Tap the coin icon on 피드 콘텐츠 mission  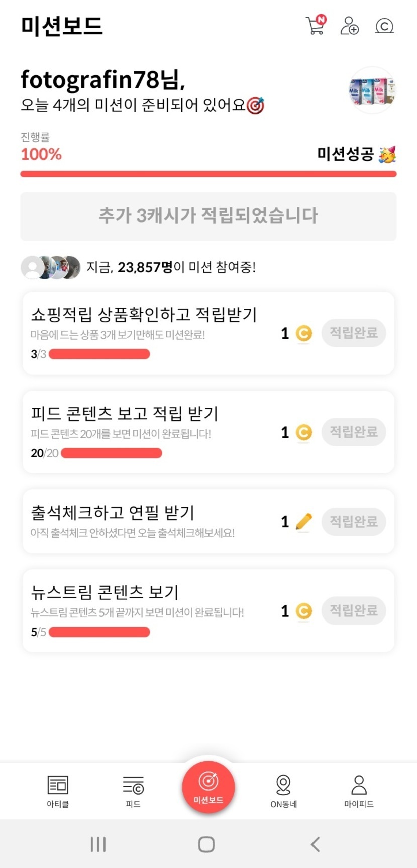pos(303,432)
